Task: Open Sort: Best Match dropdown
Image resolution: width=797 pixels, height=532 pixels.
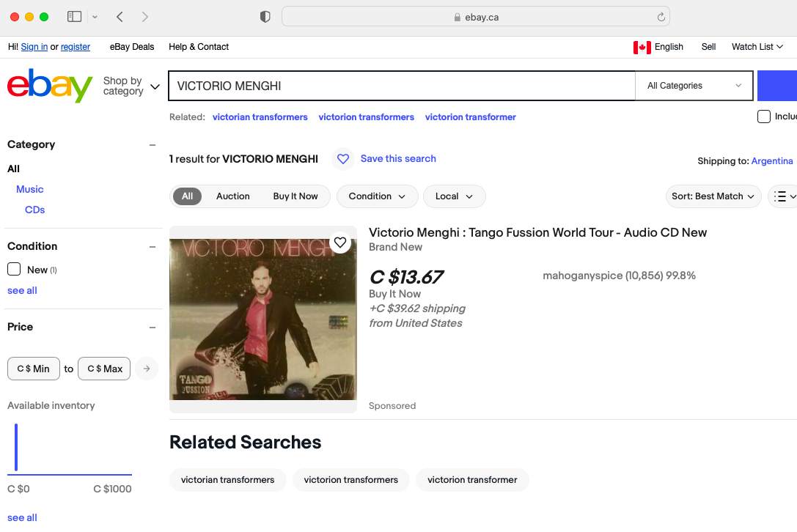Action: [713, 196]
